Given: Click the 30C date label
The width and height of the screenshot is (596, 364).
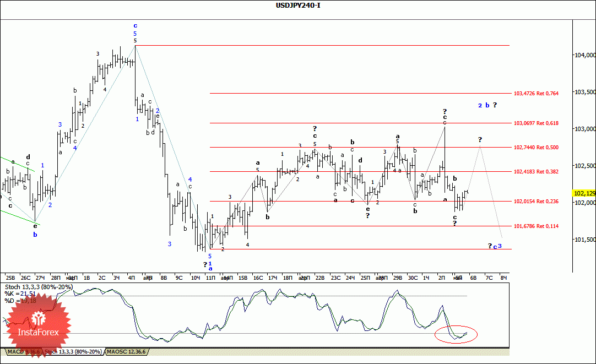Looking at the screenshot, I should tap(413, 278).
